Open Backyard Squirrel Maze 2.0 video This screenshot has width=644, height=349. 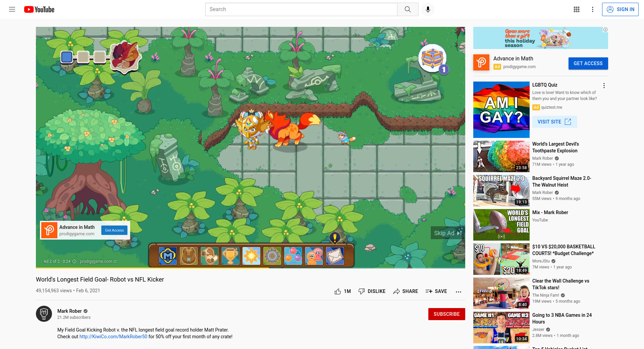pyautogui.click(x=561, y=182)
